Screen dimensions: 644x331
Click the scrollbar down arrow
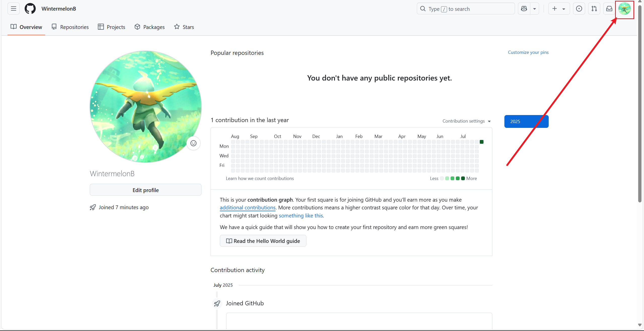coord(640,325)
